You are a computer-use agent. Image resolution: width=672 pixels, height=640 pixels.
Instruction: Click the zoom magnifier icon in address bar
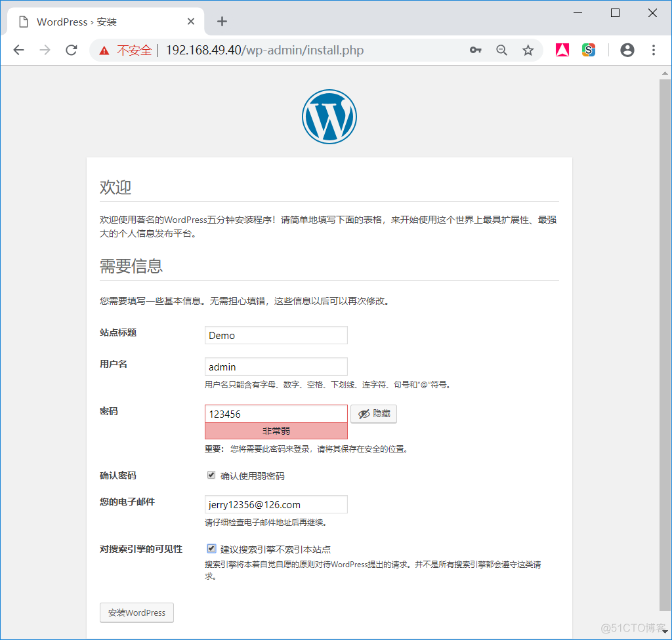point(501,50)
